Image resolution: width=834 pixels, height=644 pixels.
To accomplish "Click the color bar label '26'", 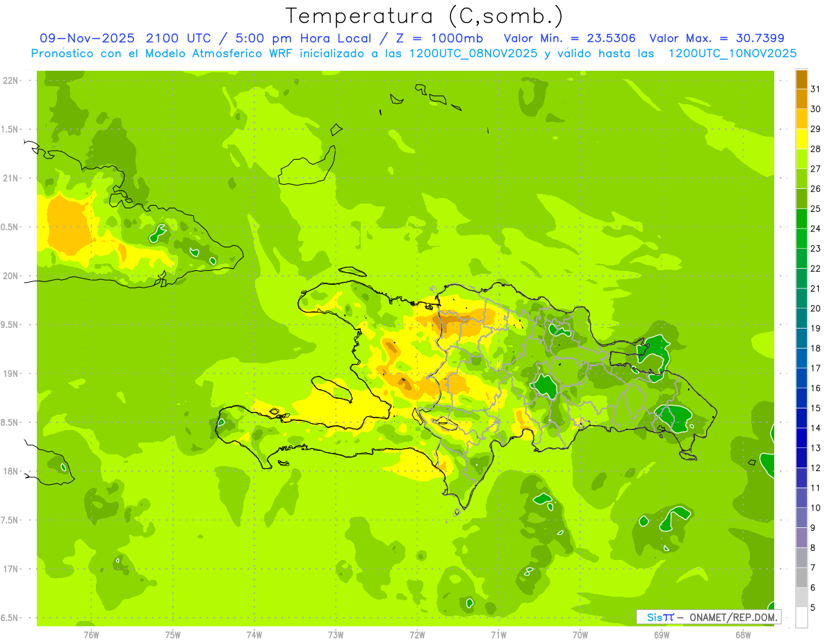I will pos(816,189).
